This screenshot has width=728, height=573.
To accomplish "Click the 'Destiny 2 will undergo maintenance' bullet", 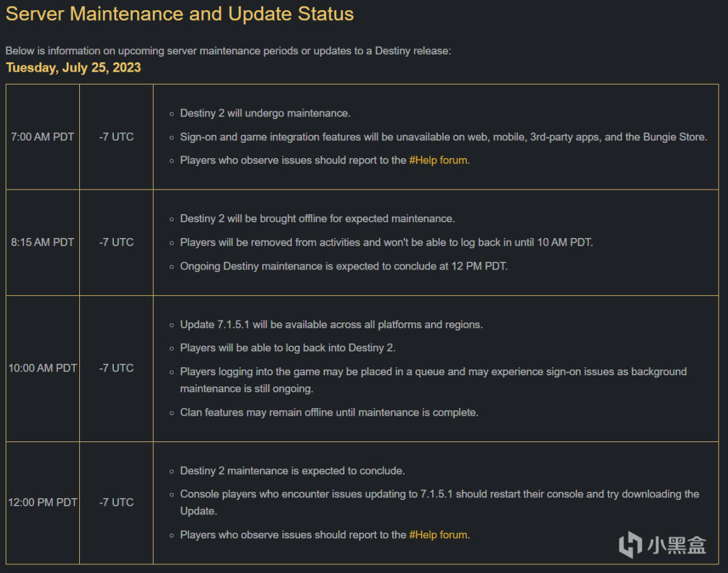I will [x=265, y=113].
